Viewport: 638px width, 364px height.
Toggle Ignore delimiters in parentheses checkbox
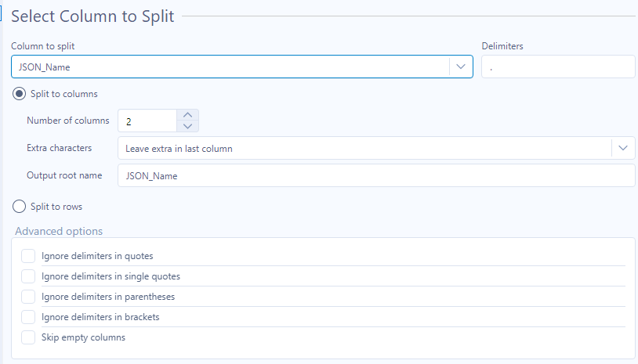[x=28, y=297]
